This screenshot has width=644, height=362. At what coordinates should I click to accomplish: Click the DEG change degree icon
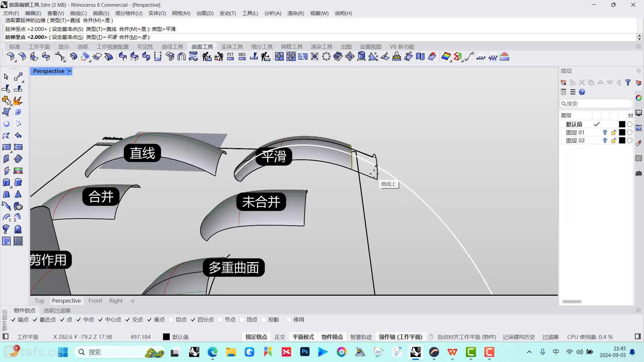242,57
